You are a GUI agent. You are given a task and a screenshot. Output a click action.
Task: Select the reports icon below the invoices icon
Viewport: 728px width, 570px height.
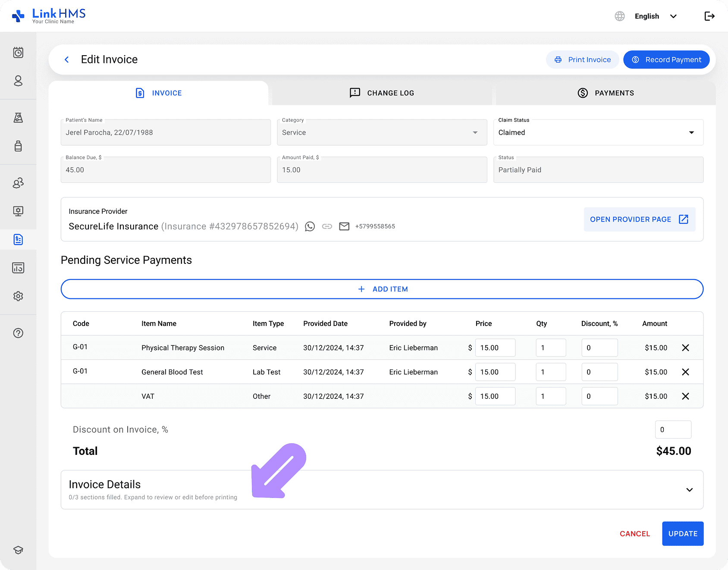click(18, 268)
